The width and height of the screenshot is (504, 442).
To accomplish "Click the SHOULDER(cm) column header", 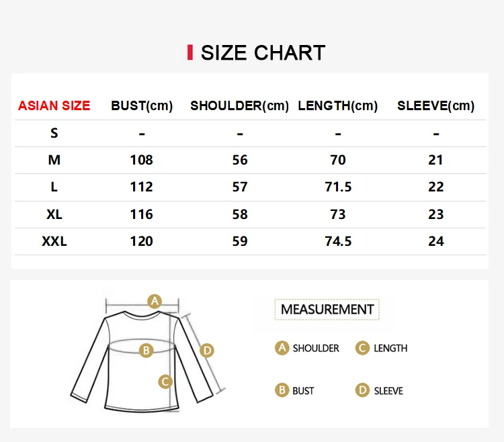I will [239, 105].
